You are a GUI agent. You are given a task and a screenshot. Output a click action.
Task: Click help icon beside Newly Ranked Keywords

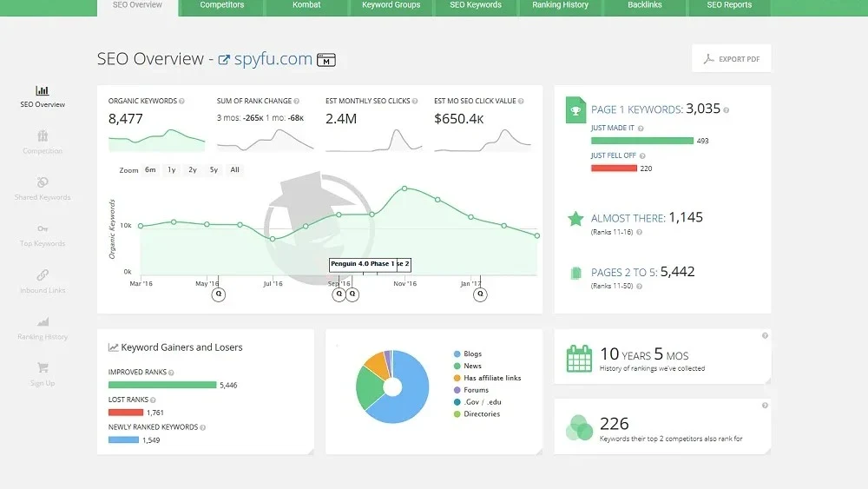click(202, 427)
